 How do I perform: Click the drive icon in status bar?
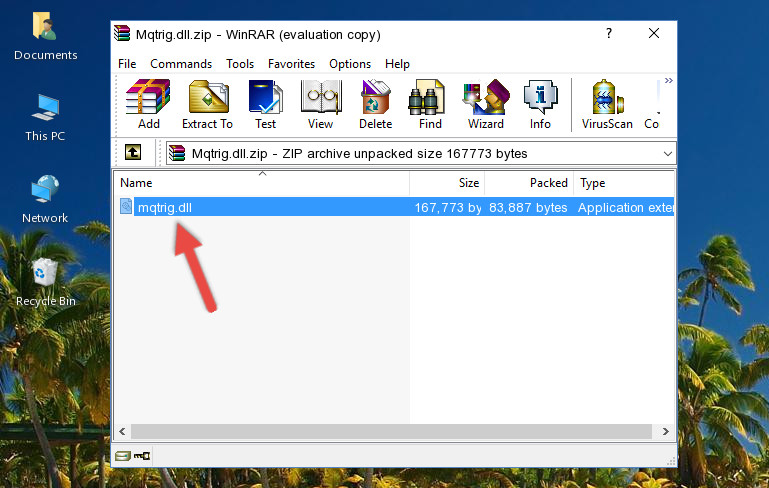(123, 456)
